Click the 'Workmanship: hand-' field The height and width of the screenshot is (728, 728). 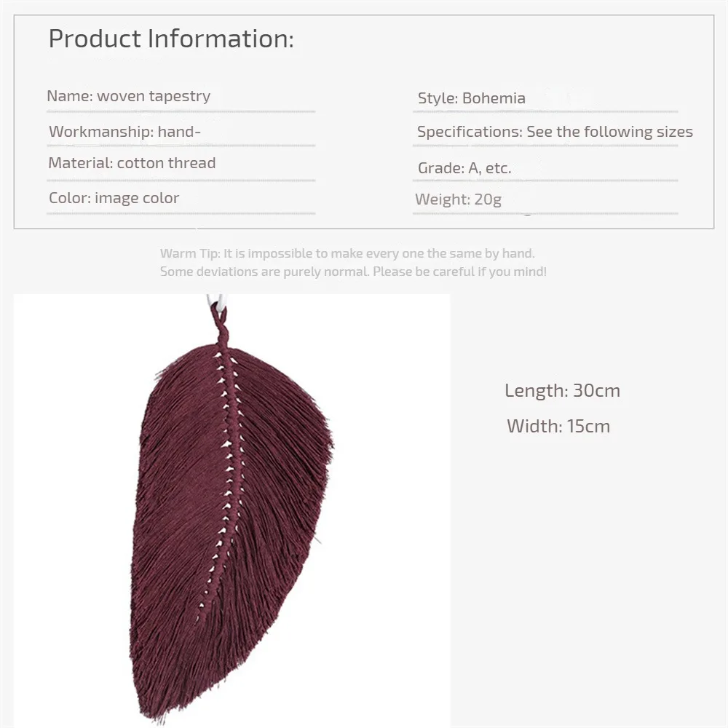tap(124, 132)
